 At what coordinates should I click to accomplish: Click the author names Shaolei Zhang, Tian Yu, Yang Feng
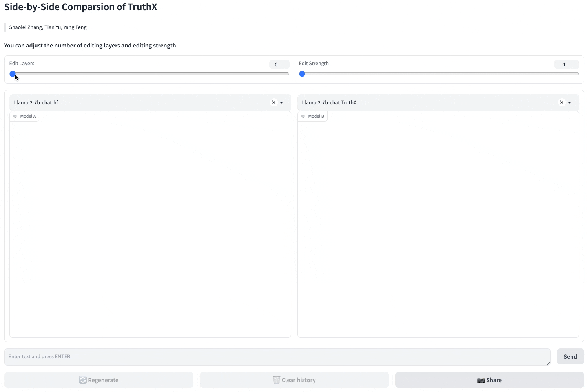click(48, 27)
